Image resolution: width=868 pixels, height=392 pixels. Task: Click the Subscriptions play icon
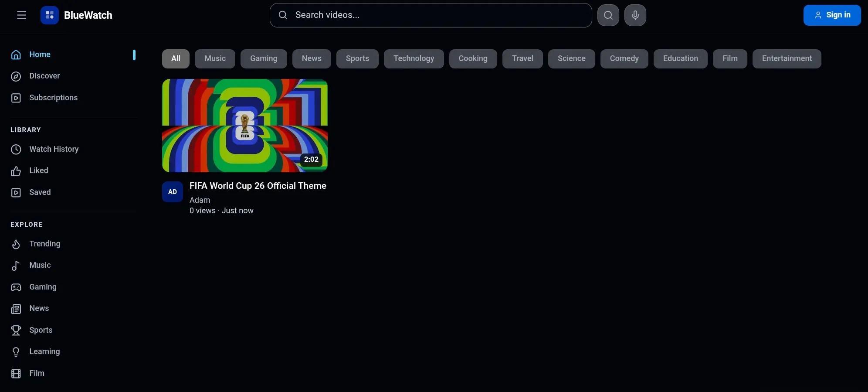pos(16,98)
